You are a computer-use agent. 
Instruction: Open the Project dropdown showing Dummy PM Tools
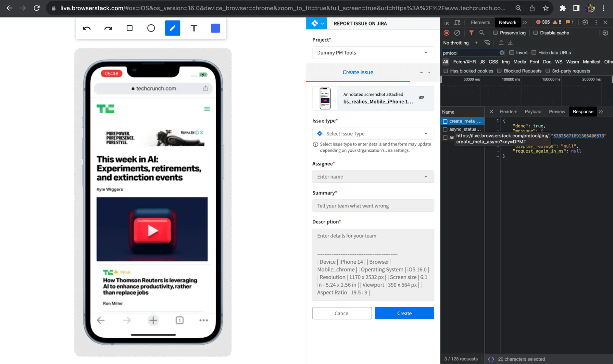(x=373, y=53)
